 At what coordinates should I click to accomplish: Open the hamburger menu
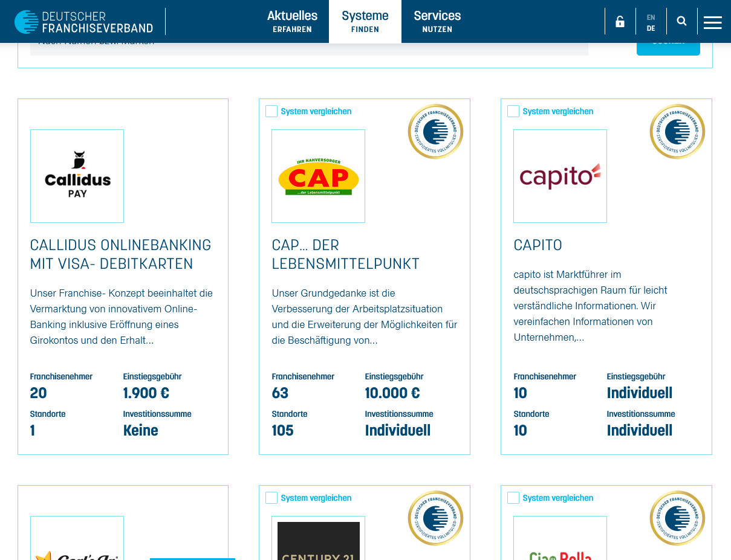coord(712,22)
